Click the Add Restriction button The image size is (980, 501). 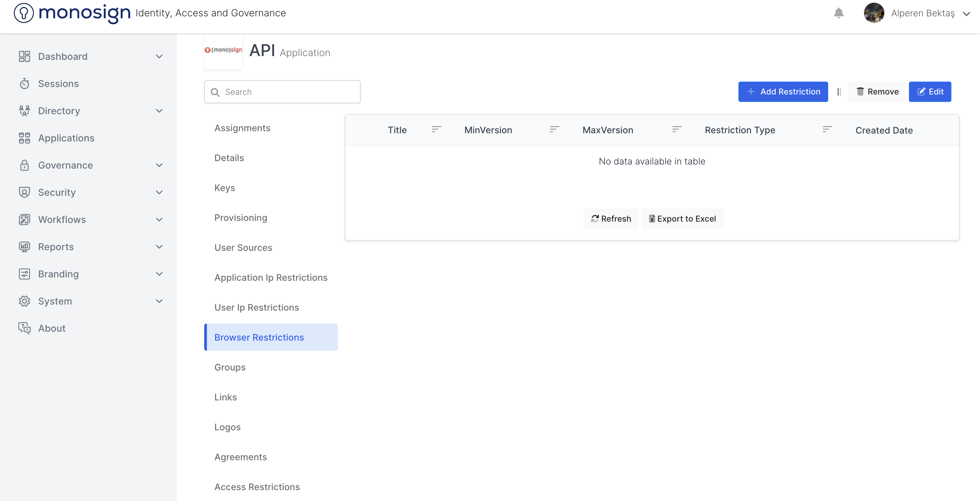tap(783, 92)
